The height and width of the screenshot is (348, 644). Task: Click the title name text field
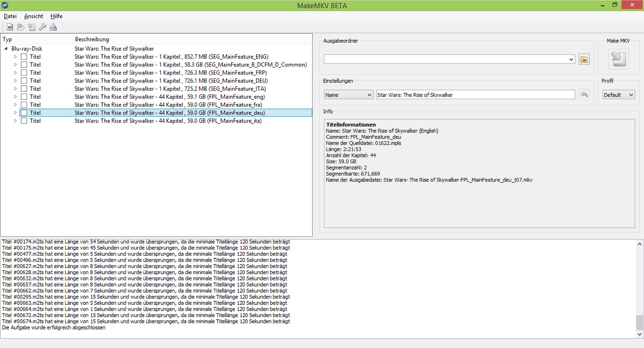[476, 94]
